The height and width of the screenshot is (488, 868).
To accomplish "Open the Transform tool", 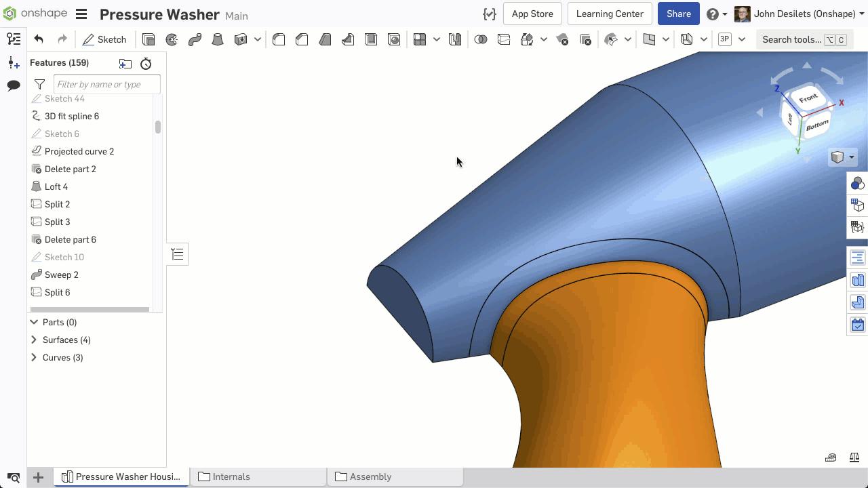I will point(528,39).
